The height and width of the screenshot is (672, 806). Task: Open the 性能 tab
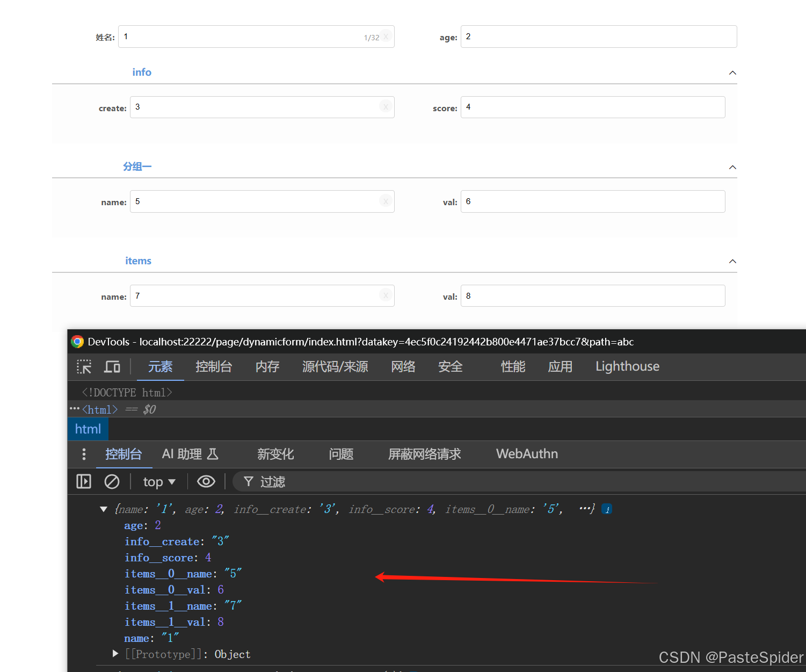click(x=513, y=367)
